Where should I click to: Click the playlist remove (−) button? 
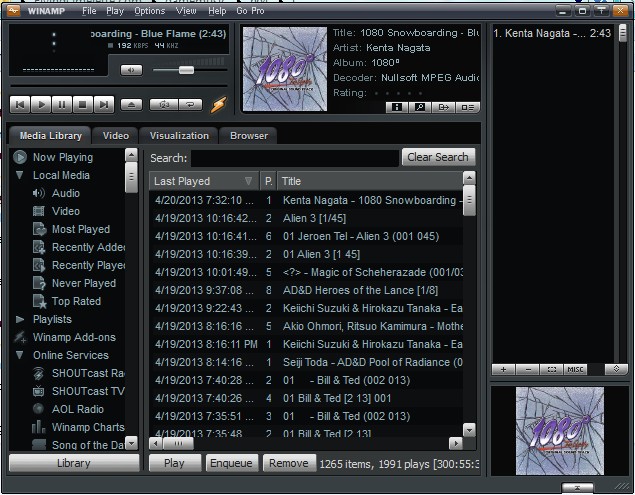[x=528, y=369]
